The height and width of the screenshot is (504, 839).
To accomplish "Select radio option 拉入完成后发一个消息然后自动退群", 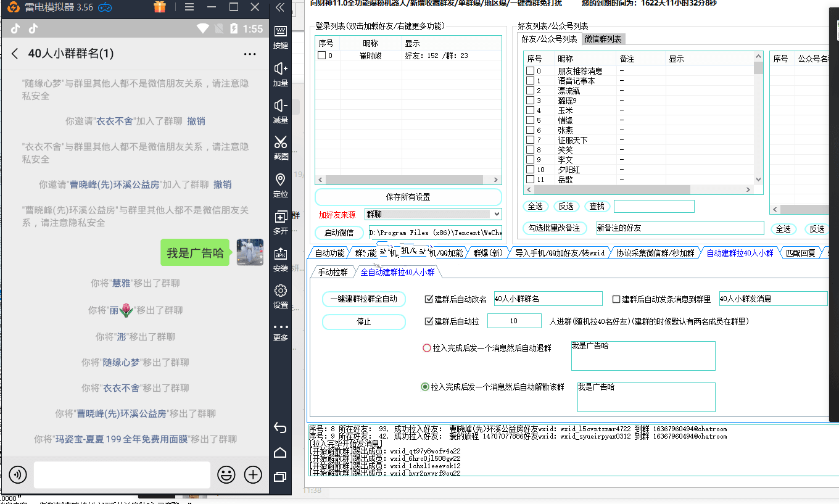I will click(426, 347).
